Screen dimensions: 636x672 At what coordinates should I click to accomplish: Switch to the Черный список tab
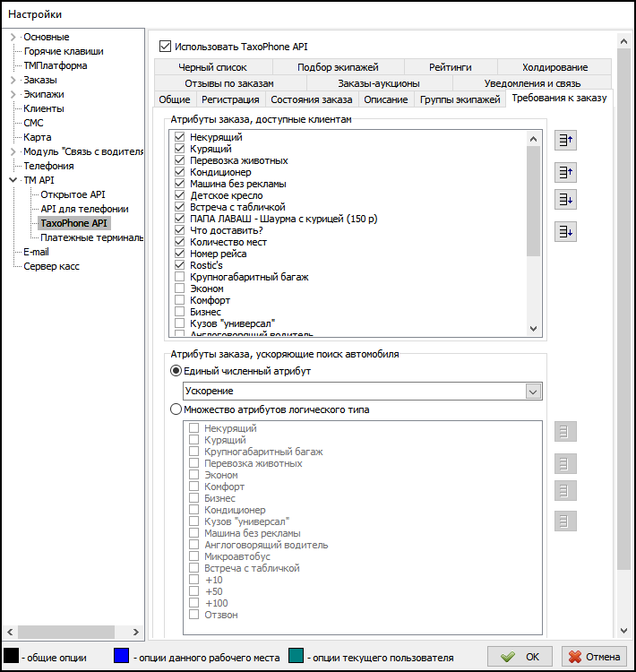pyautogui.click(x=212, y=67)
